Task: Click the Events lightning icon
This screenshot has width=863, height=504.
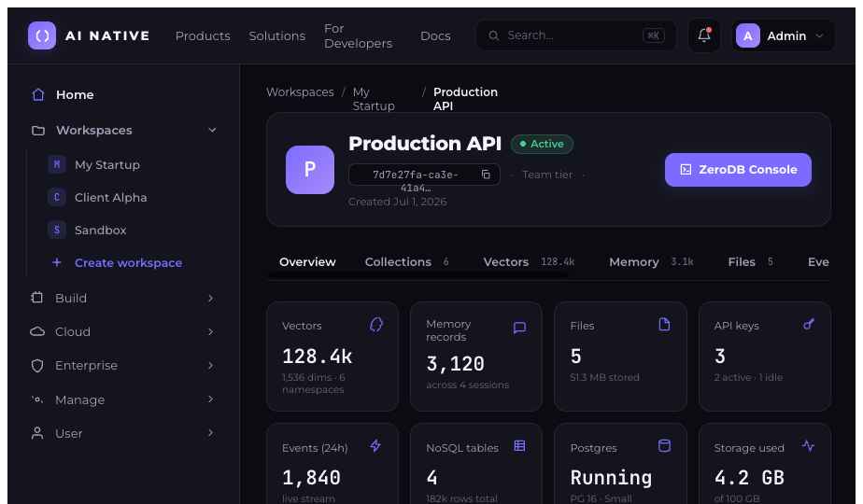Action: coord(375,446)
